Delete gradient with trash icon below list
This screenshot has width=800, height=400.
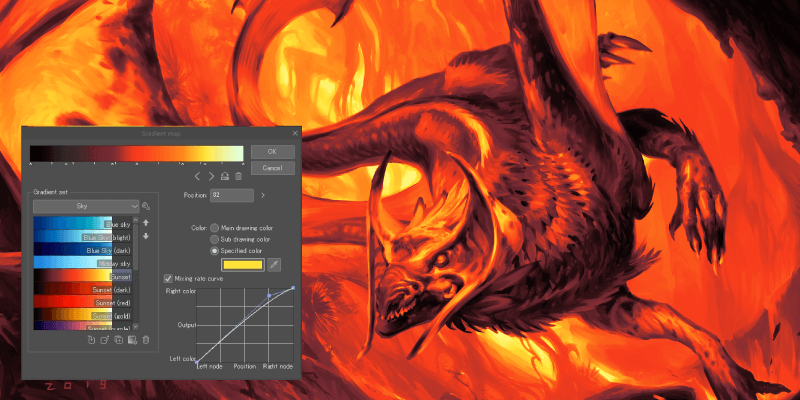click(x=146, y=340)
